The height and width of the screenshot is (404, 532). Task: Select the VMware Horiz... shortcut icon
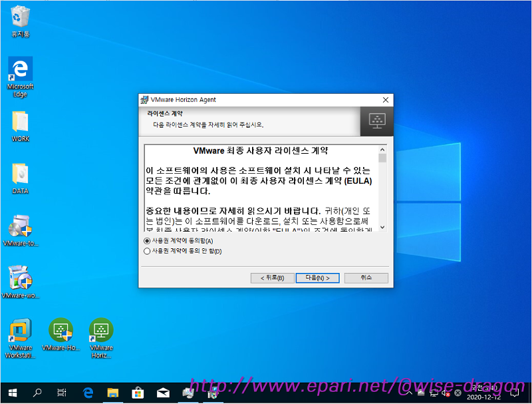[x=101, y=338]
